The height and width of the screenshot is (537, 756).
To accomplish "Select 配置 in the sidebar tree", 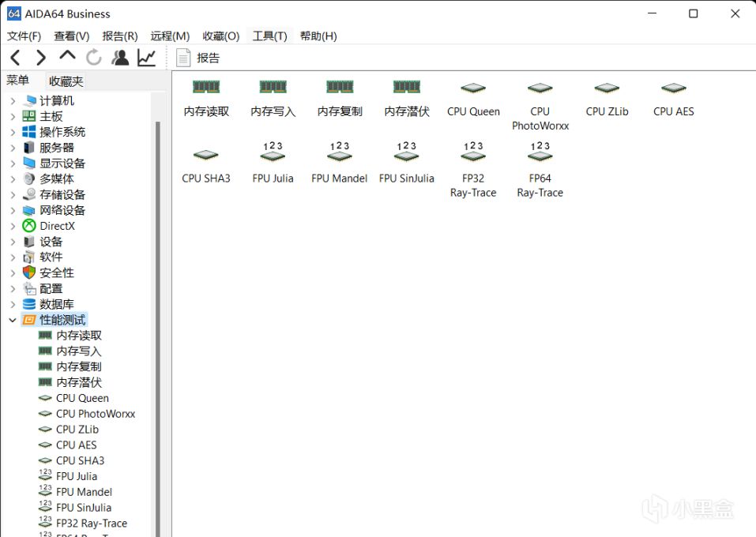I will pos(51,288).
